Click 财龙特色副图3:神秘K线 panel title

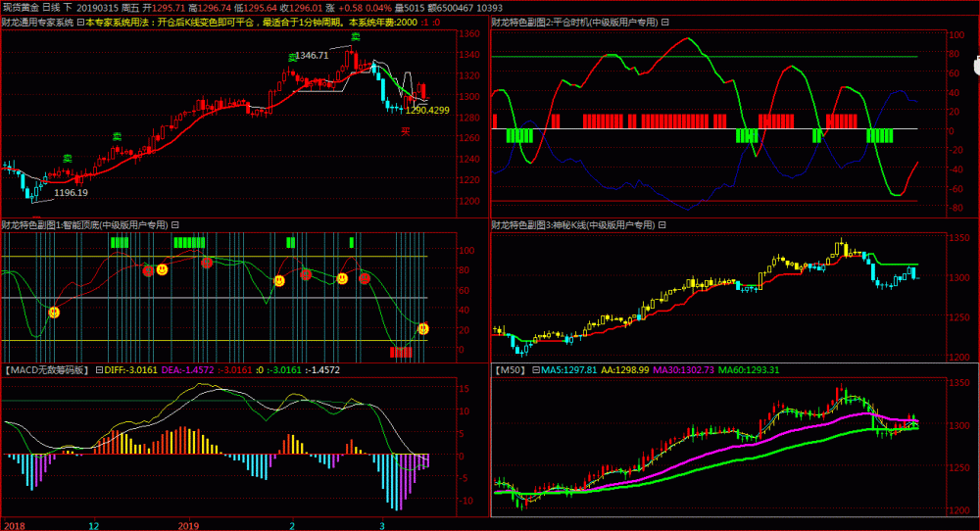573,225
